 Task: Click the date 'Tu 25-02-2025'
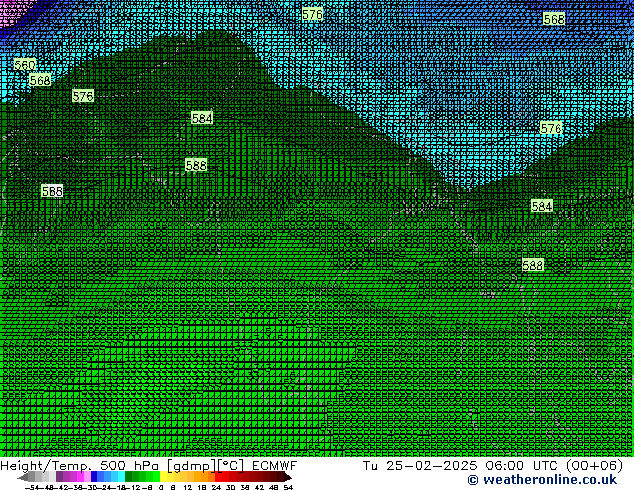pos(420,466)
